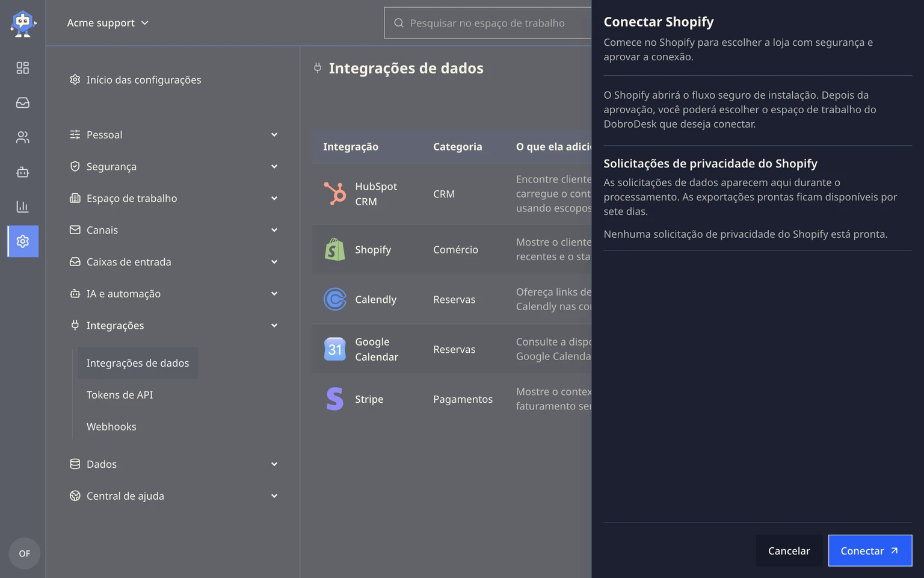The width and height of the screenshot is (924, 578).
Task: Expand the IA e automação section
Action: tap(174, 294)
